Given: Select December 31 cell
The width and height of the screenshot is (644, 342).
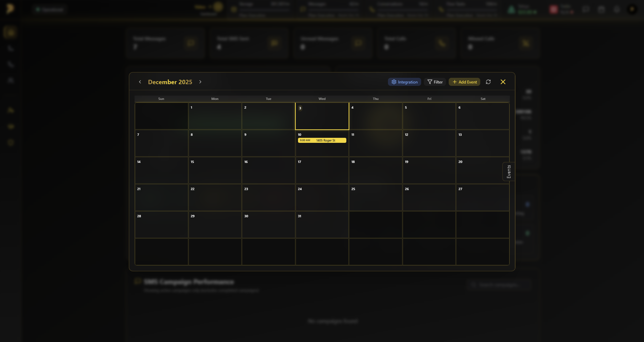Looking at the screenshot, I should pos(322,225).
